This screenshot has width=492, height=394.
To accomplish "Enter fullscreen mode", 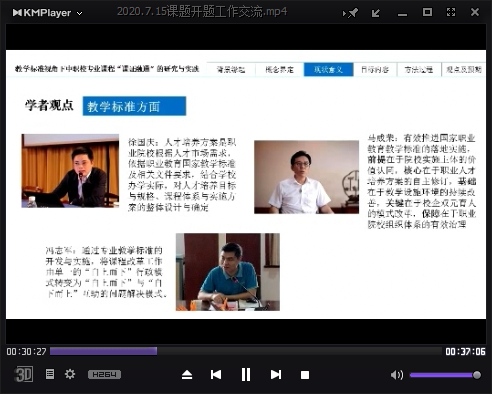I will [451, 12].
